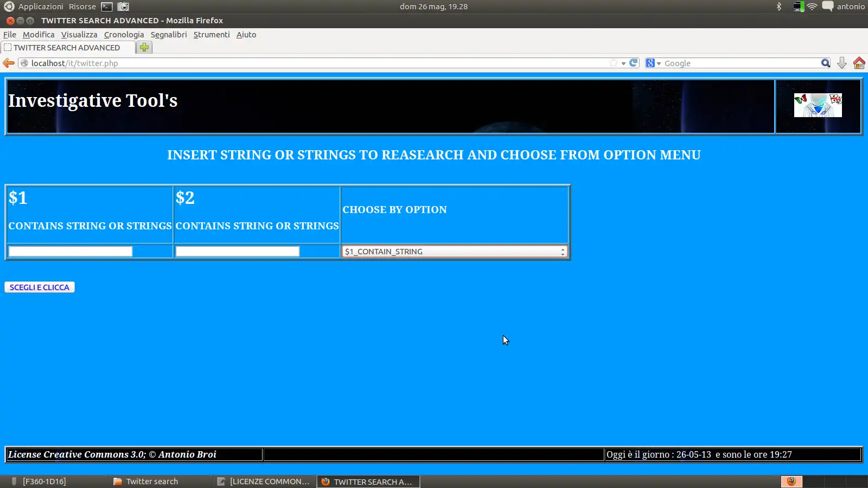Open the downloads arrow icon
The height and width of the screenshot is (488, 868).
tap(842, 63)
